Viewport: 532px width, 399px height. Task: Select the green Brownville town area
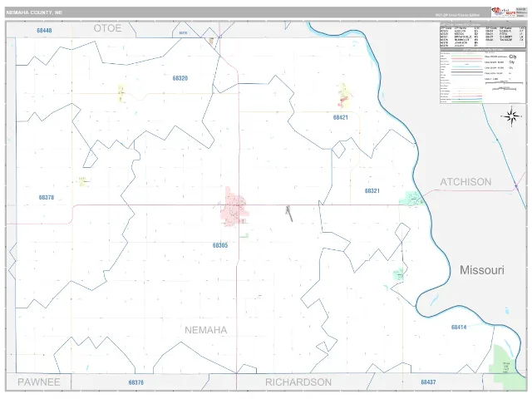(x=412, y=199)
